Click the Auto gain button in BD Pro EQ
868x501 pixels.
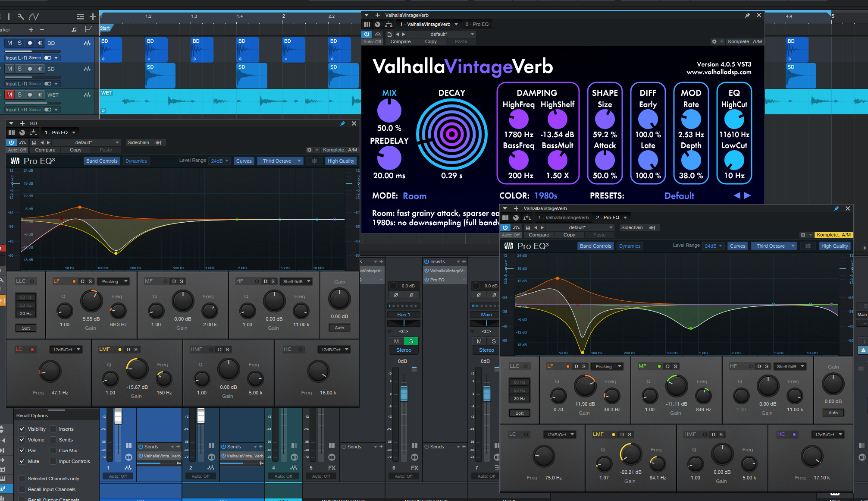tap(339, 328)
